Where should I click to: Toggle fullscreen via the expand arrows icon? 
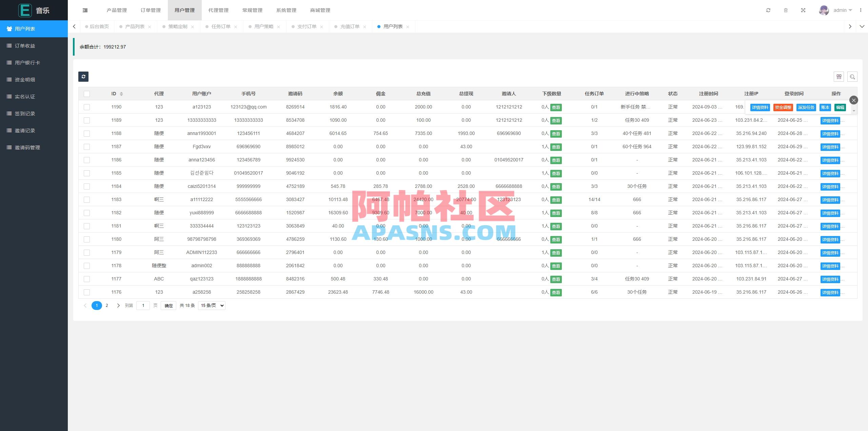coord(803,10)
